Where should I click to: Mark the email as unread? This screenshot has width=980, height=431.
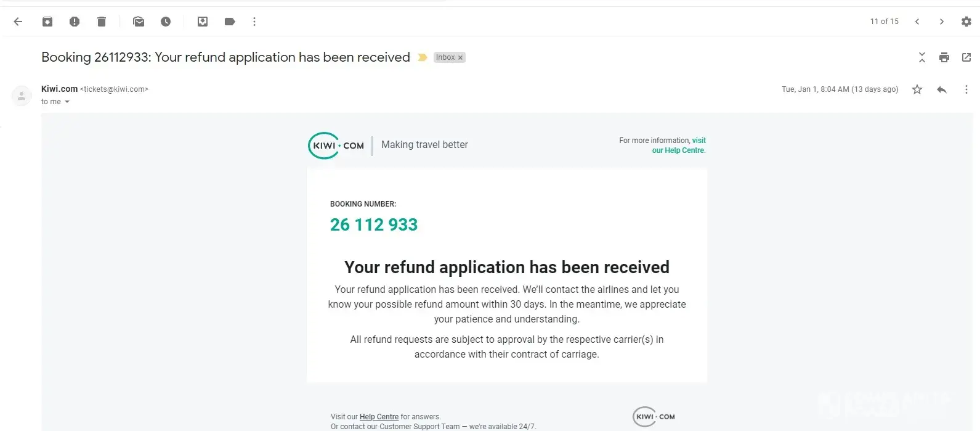(139, 22)
